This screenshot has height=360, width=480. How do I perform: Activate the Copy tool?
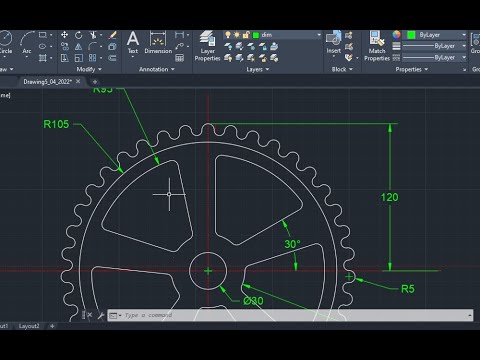65,47
